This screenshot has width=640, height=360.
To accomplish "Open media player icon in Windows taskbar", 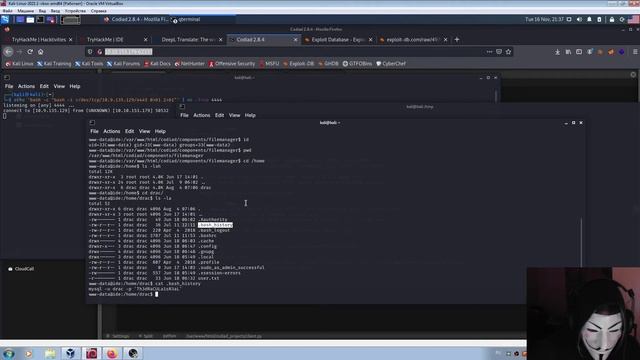I will pyautogui.click(x=29, y=353).
